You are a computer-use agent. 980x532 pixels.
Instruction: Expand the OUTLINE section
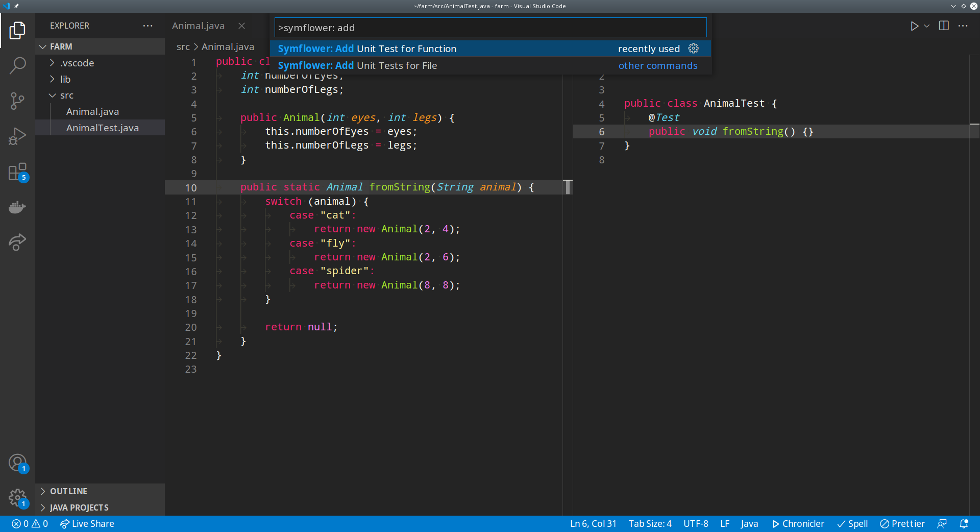[x=100, y=491]
